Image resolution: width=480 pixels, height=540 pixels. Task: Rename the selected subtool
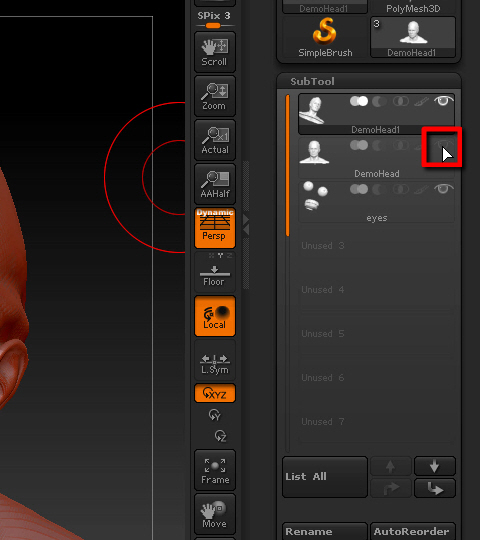pos(325,531)
